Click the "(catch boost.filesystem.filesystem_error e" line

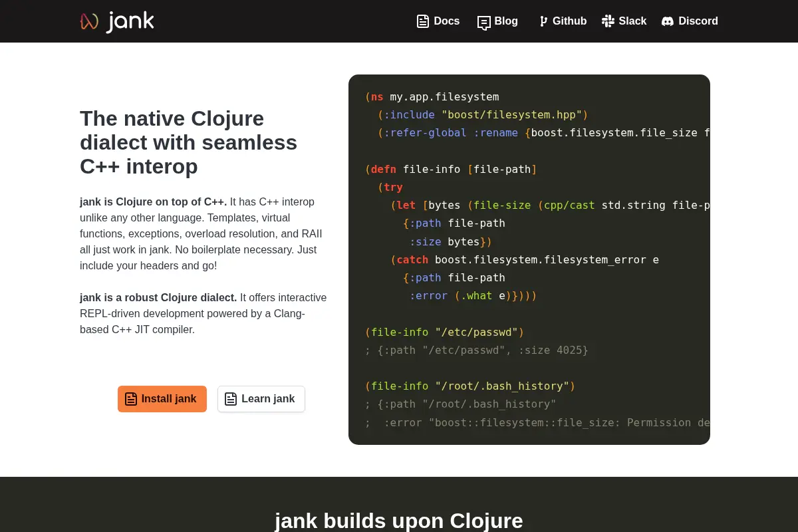(525, 260)
